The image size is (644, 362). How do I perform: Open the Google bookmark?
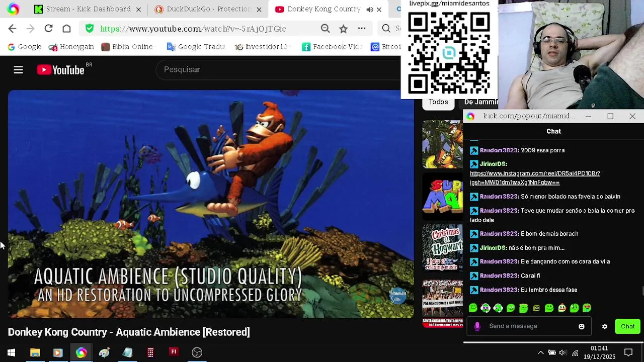coord(24,47)
